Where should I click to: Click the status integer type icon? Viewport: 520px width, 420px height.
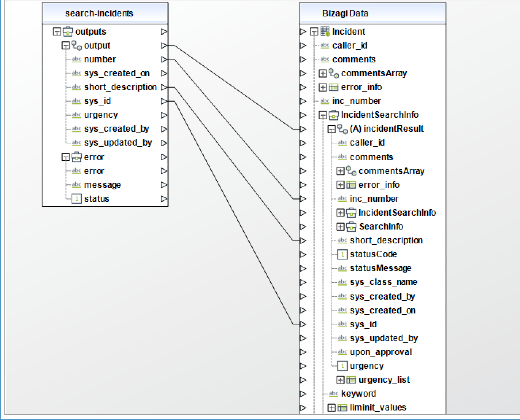click(x=77, y=199)
